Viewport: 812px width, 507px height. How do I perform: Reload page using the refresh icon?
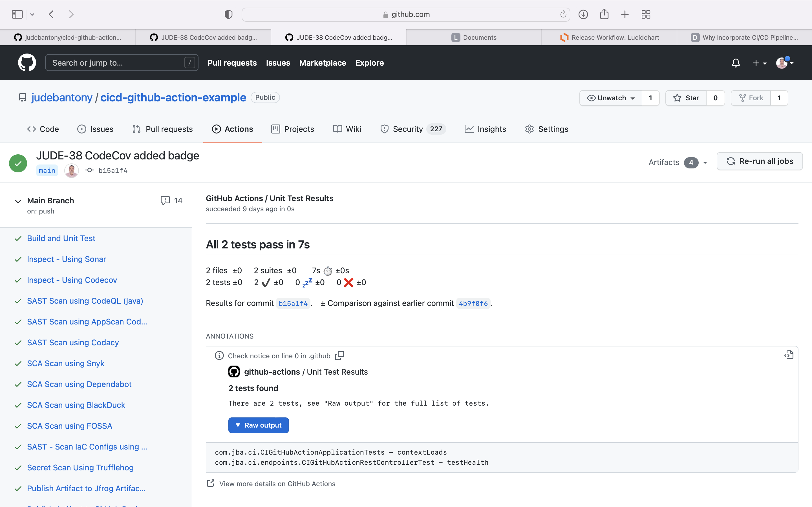click(563, 14)
